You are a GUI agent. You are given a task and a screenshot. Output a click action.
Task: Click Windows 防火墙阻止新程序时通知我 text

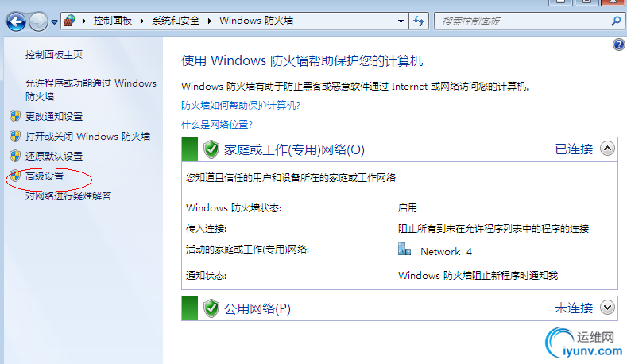click(x=478, y=276)
